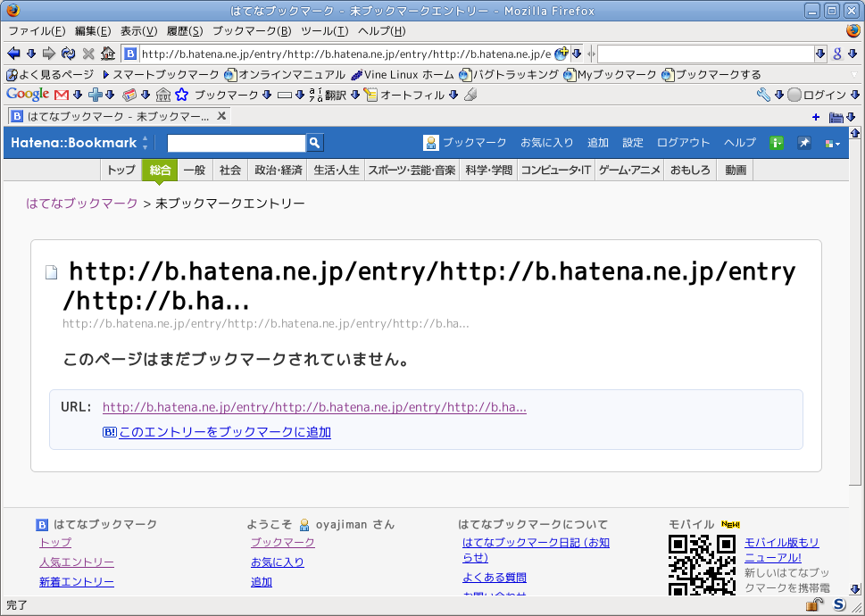Screen dimensions: 865x616
Task: Go to the Firefox home page icon
Action: coord(108,54)
